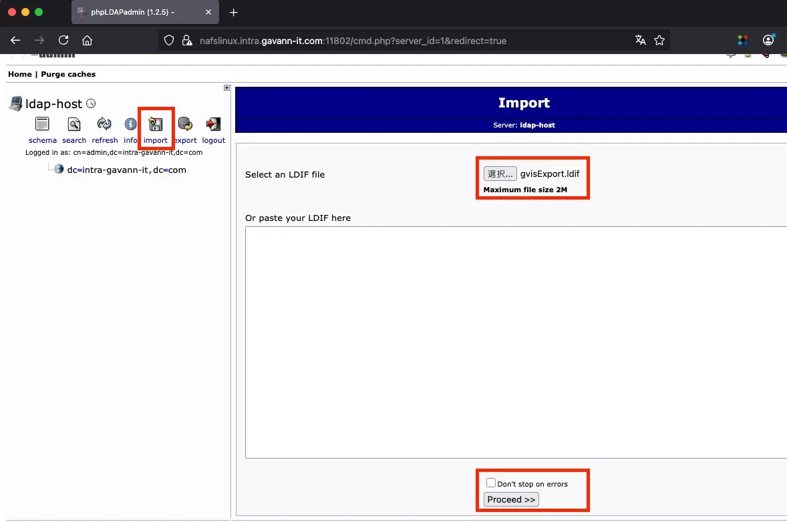787x532 pixels.
Task: Refresh the LDAP tree
Action: [x=104, y=124]
